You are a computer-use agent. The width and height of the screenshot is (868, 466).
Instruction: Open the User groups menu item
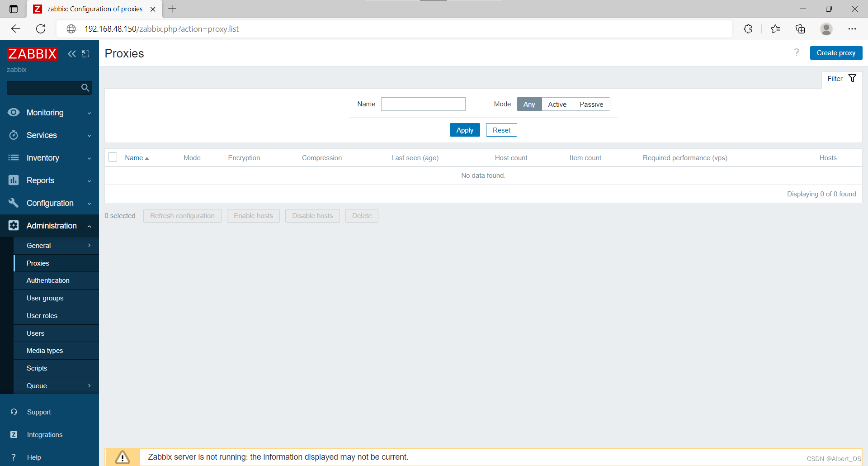pos(56,298)
